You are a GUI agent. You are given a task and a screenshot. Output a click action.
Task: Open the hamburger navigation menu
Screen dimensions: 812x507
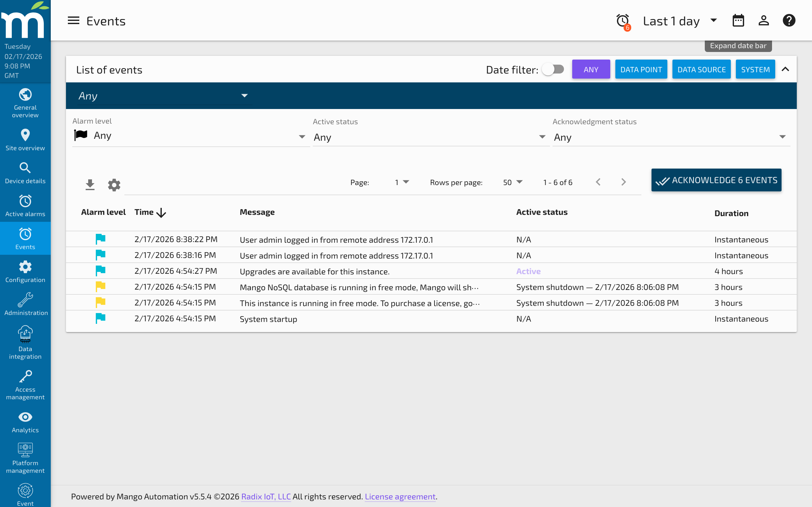pyautogui.click(x=73, y=21)
